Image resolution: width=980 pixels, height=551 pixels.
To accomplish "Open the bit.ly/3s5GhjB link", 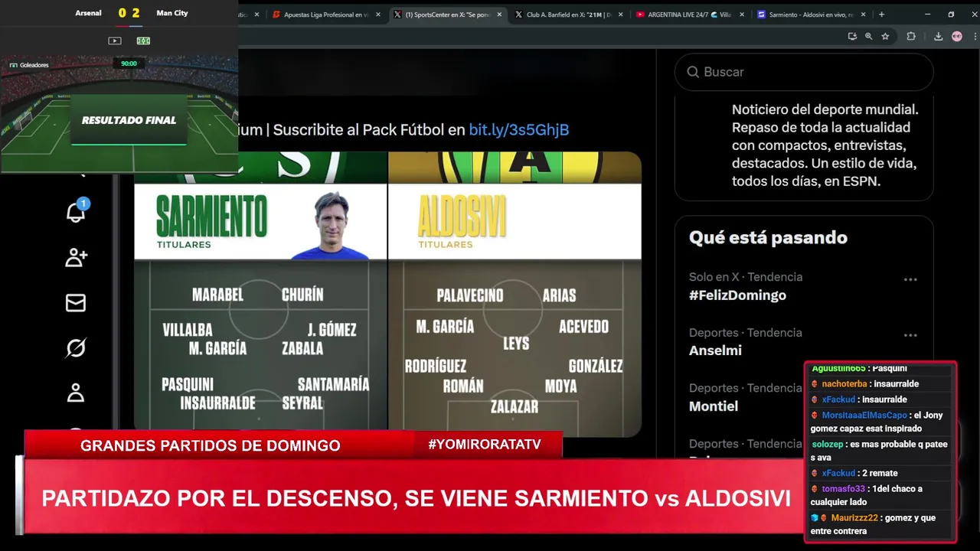I will pyautogui.click(x=519, y=130).
